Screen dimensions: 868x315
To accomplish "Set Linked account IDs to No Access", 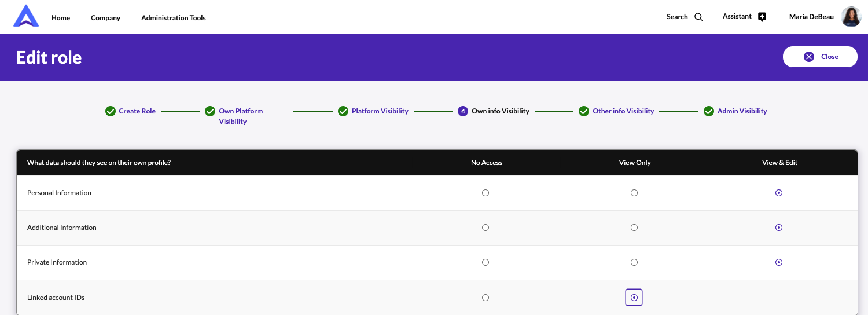I will click(486, 298).
